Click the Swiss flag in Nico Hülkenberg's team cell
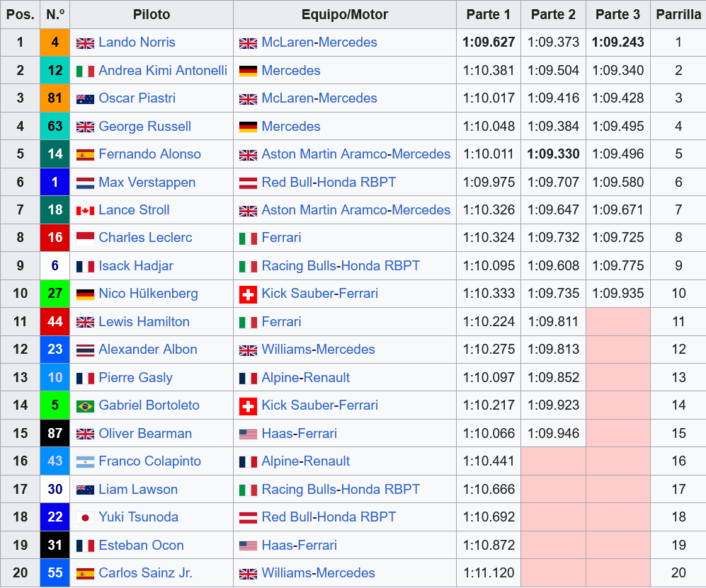Viewport: 706px width, 588px height. point(248,294)
